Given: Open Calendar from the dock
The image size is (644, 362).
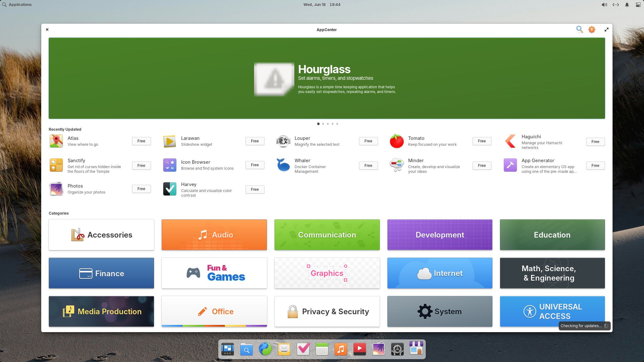Looking at the screenshot, I should click(x=322, y=349).
